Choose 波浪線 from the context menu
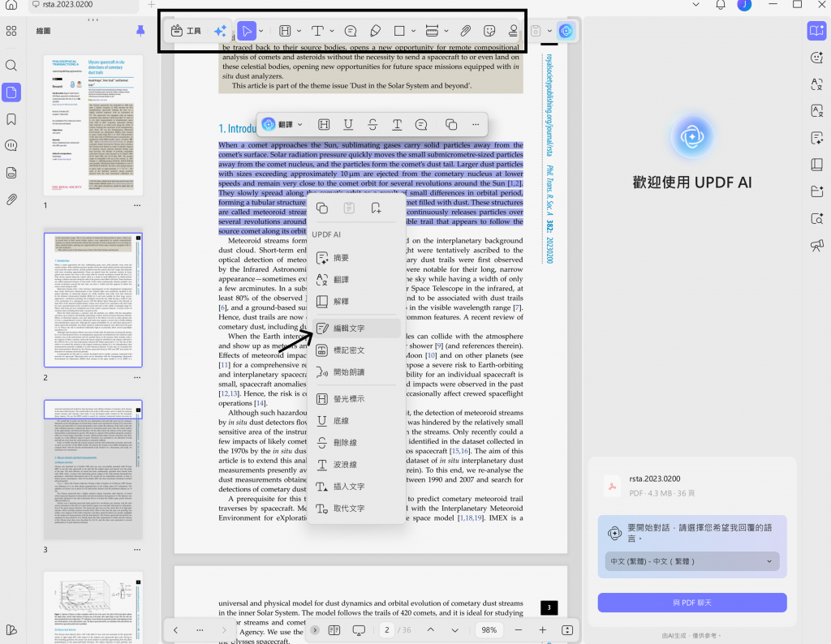The image size is (831, 644). pos(356,465)
